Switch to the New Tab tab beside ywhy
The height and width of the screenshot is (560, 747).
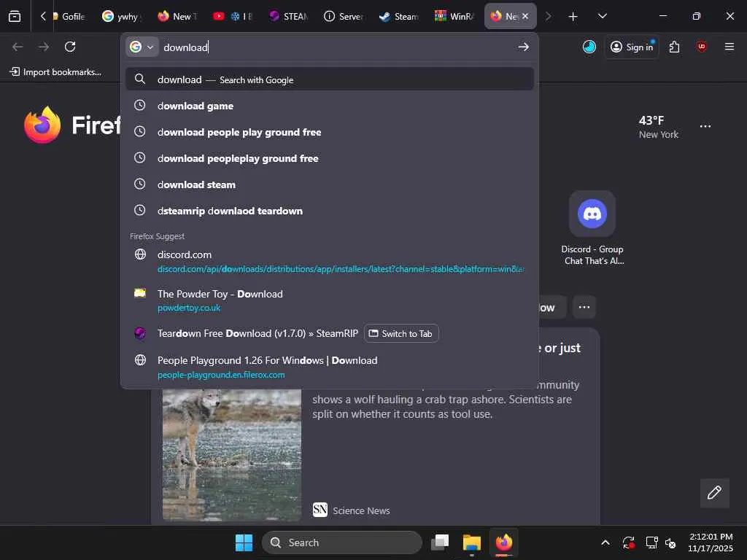(x=178, y=16)
